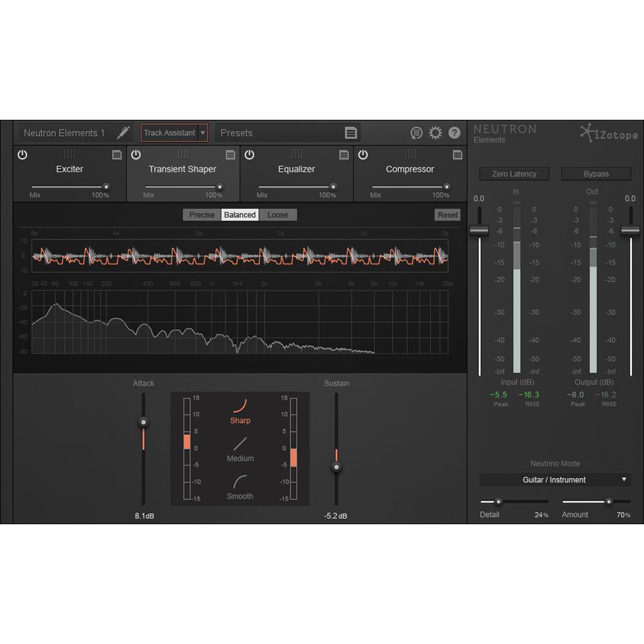Select the Loose transient mode tab
This screenshot has width=644, height=644.
[278, 214]
